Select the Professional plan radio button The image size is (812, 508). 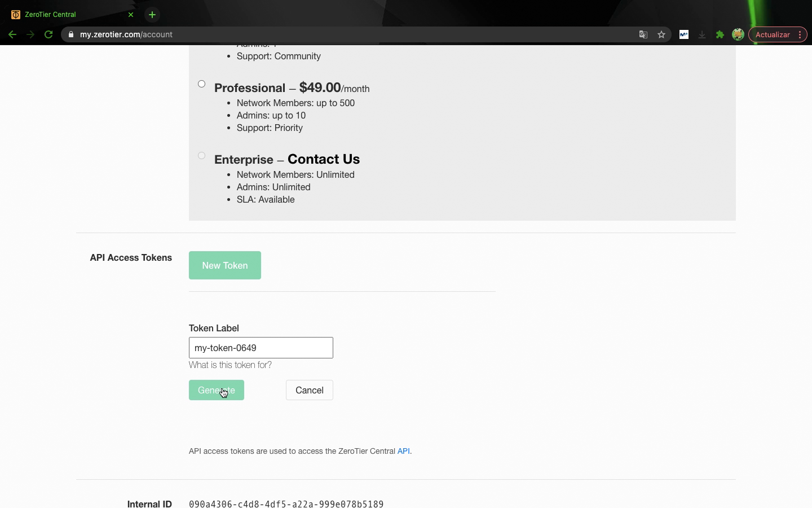[x=201, y=84]
